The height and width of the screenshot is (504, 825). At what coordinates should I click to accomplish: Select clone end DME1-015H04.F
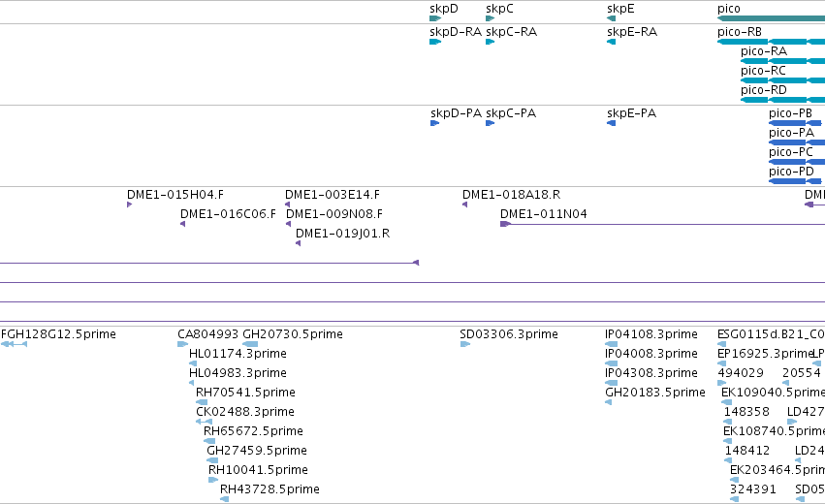(x=130, y=205)
